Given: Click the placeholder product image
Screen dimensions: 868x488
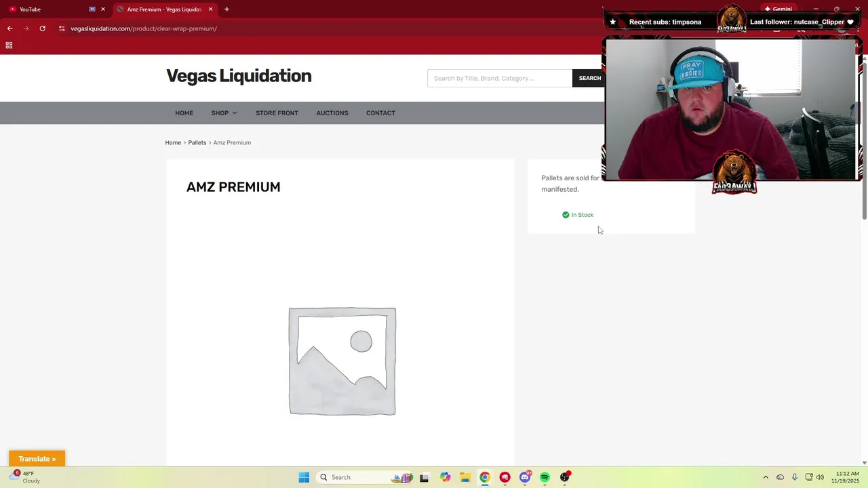Looking at the screenshot, I should [342, 361].
